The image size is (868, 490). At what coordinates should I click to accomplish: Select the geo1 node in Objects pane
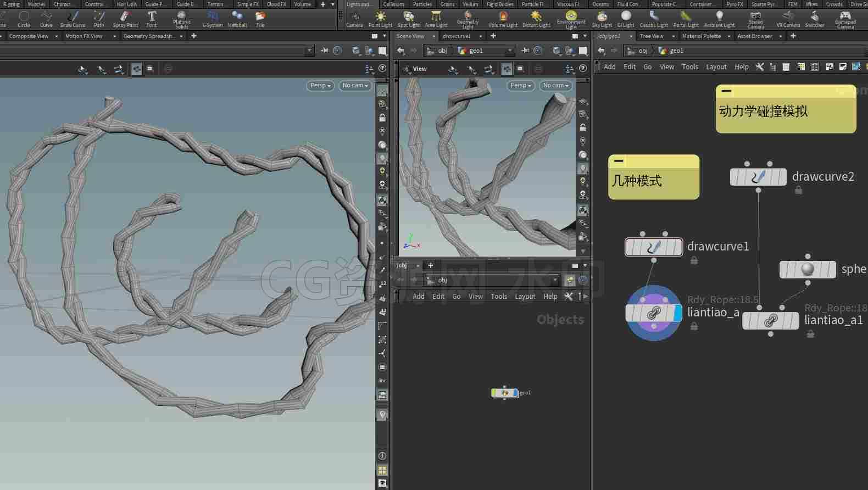505,393
